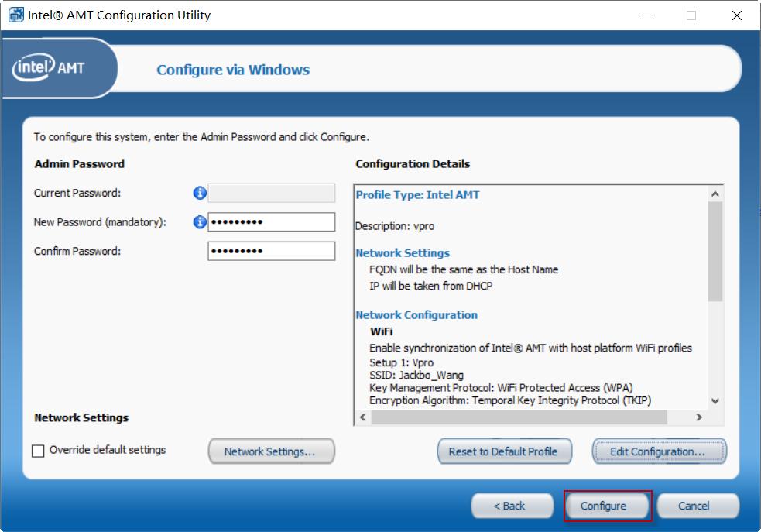Click the left arrow of the horizontal scrollbar
The image size is (761, 532).
[x=362, y=417]
